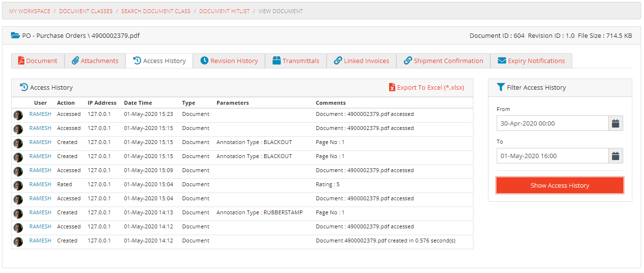Switch to Shipment Confirmation tab
The image size is (644, 273).
coord(443,61)
